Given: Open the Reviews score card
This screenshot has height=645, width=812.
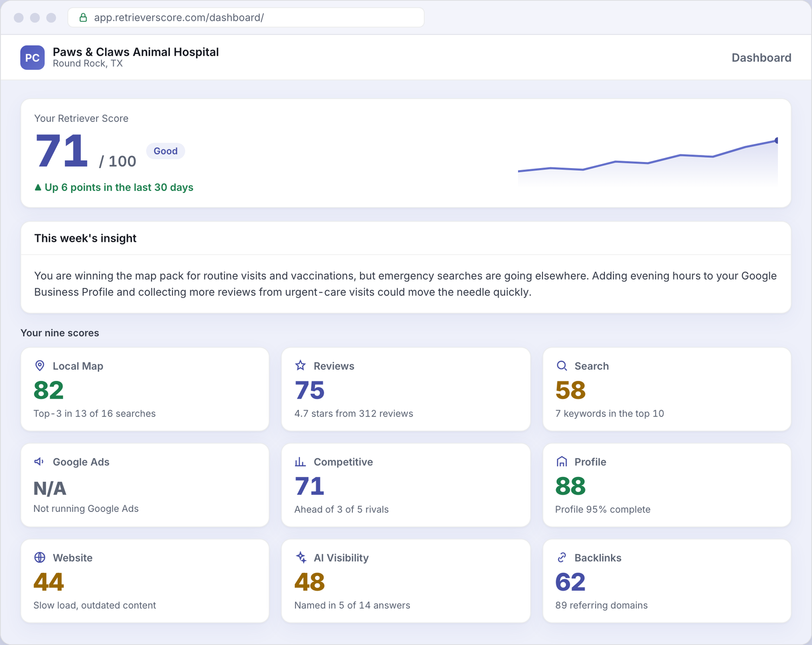Looking at the screenshot, I should pos(405,389).
